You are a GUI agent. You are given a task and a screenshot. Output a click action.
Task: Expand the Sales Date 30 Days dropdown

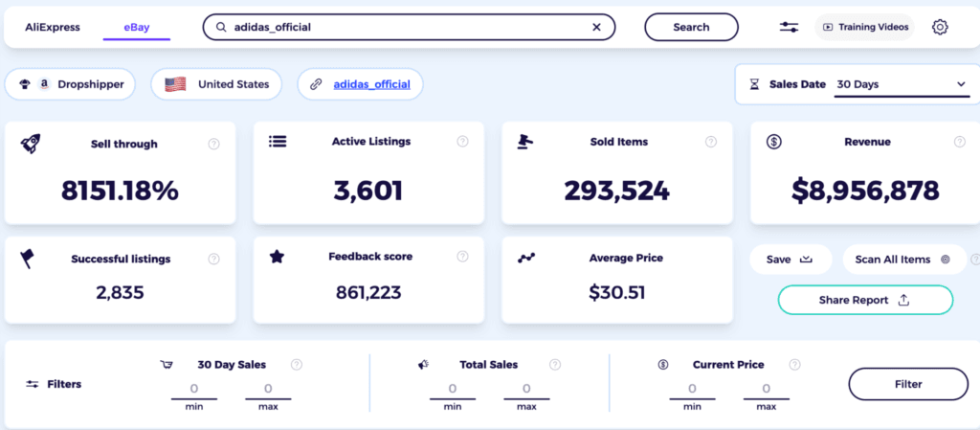click(x=902, y=85)
